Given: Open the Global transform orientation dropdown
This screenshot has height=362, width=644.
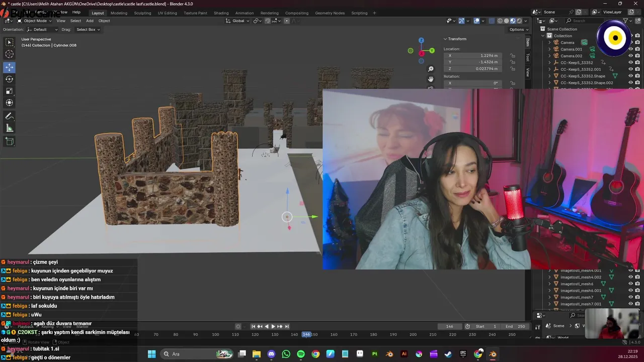Looking at the screenshot, I should (x=237, y=21).
